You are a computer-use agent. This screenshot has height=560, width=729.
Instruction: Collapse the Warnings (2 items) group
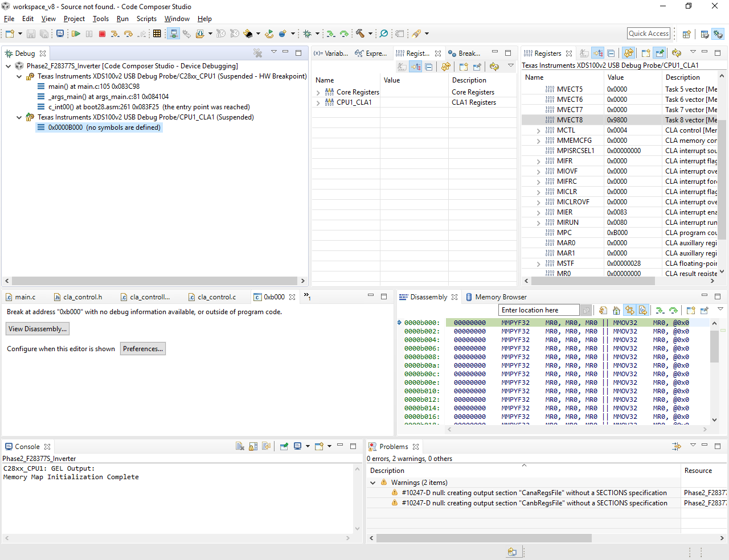tap(373, 483)
